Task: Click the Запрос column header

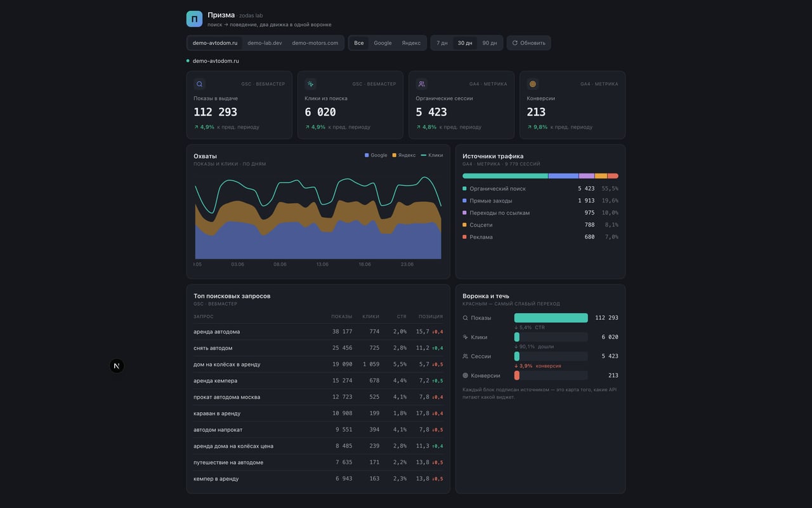Action: (204, 316)
